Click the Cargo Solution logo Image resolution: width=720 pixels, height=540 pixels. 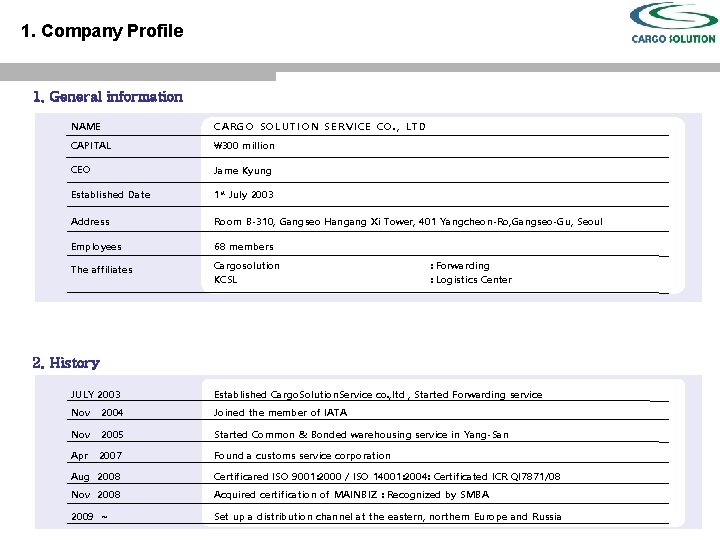click(673, 23)
